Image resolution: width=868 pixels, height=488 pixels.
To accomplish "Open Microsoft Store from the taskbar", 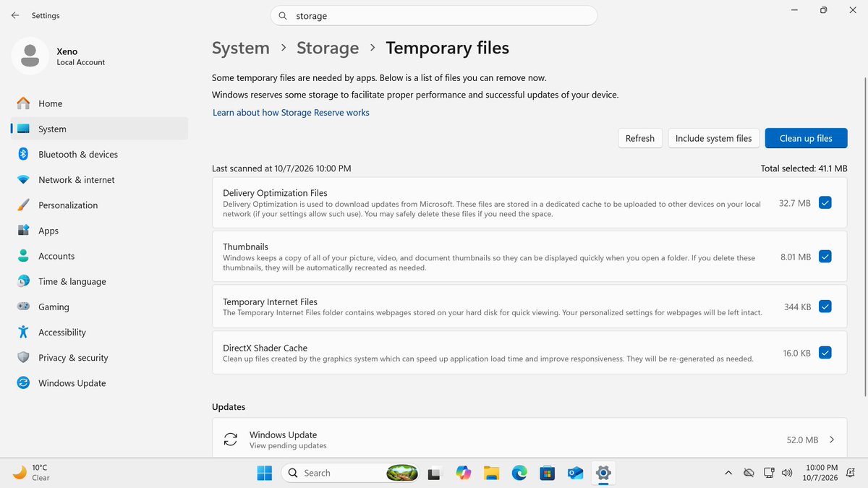I will [x=548, y=473].
